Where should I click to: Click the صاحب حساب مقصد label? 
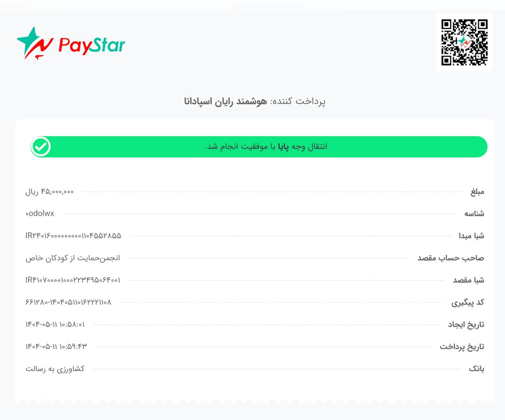[x=451, y=258]
